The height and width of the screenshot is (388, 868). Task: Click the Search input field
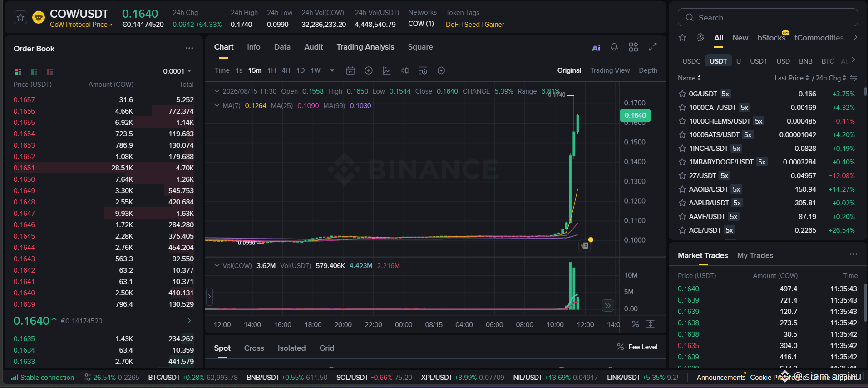click(768, 18)
